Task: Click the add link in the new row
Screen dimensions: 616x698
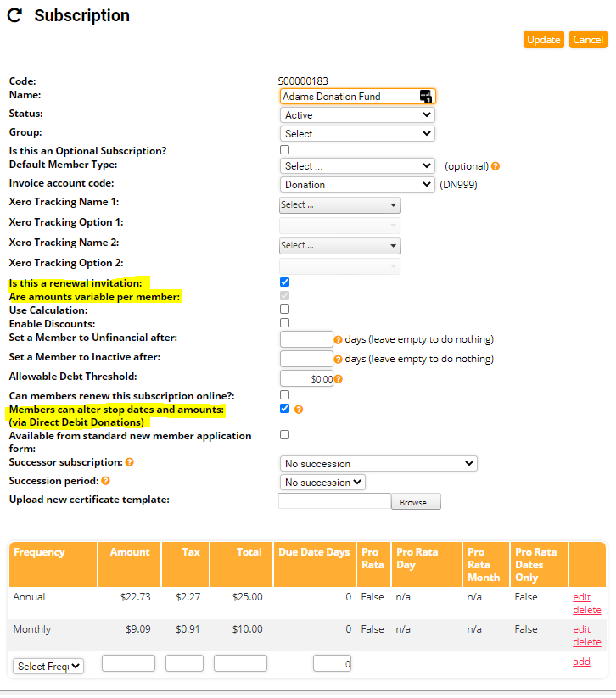Action: [581, 662]
